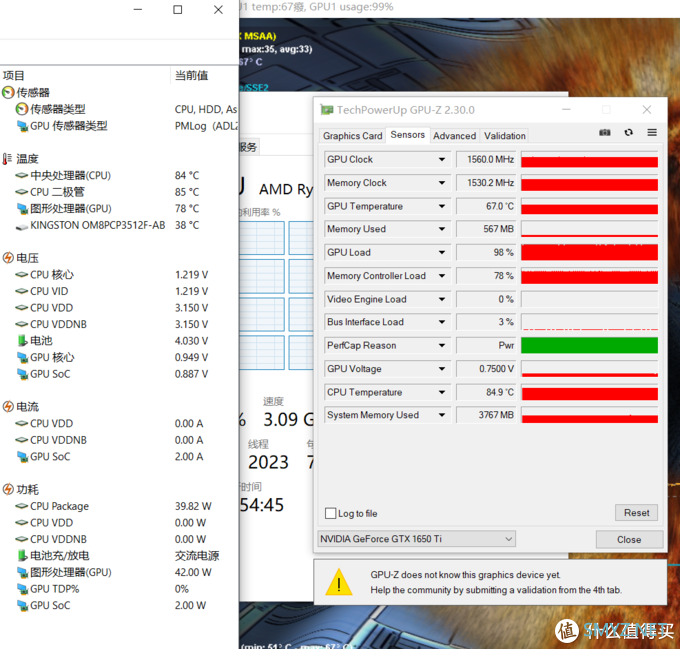Screen dimensions: 680x649
Task: Click the GPU-Z screenshot camera icon
Action: 605,133
